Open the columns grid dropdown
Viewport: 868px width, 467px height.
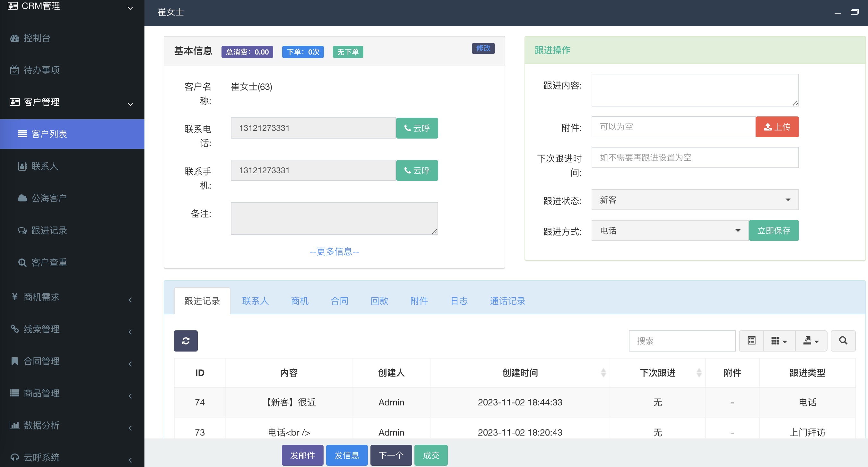tap(779, 341)
